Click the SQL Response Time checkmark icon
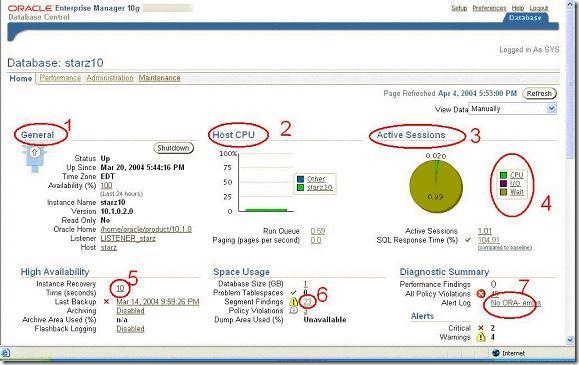The width and height of the screenshot is (579, 365). 468,240
